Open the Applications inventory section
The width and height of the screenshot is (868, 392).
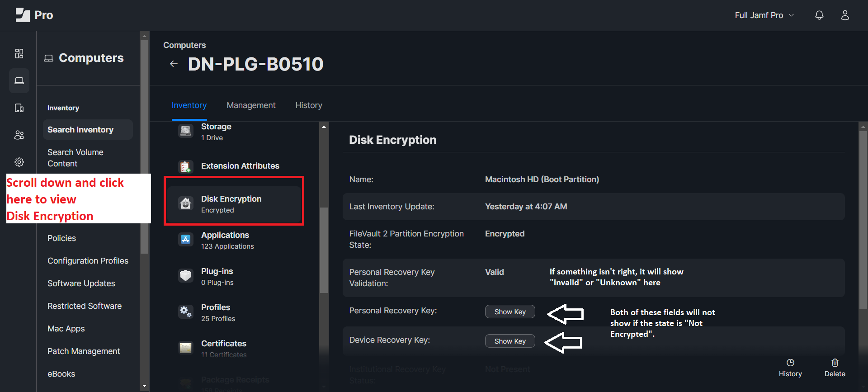(225, 240)
